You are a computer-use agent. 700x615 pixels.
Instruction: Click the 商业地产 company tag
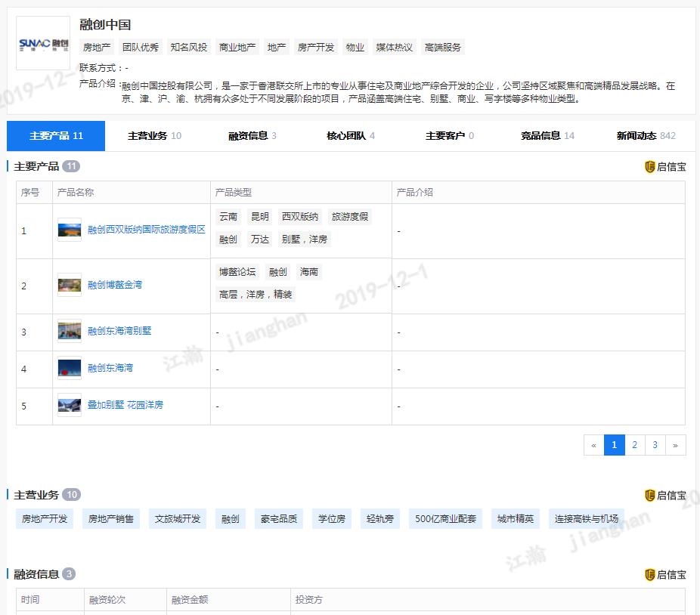[237, 48]
